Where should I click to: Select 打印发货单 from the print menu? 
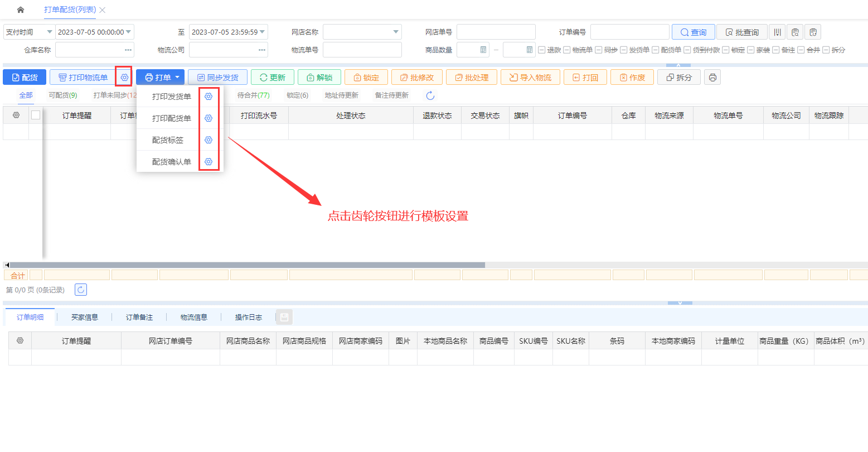(172, 97)
